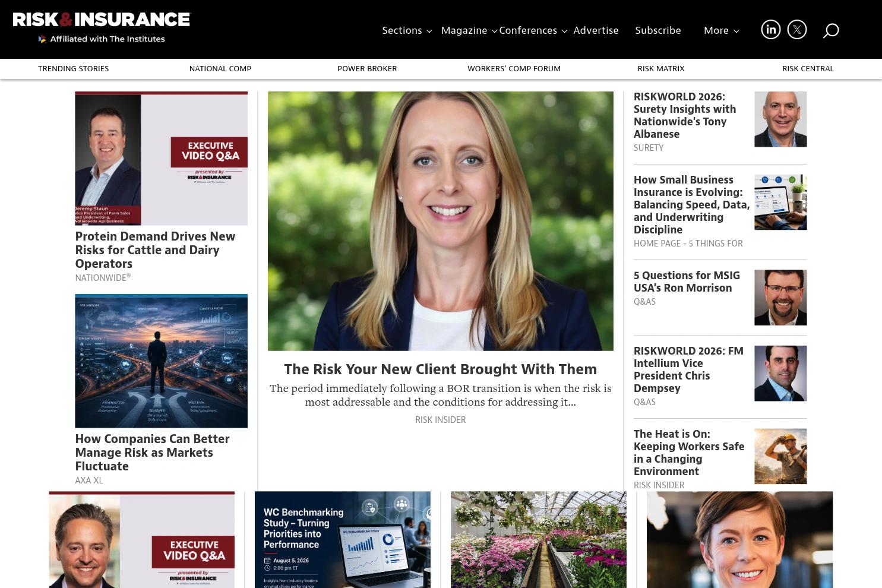Click the RISK INSIDER label under heat story
Viewport: 882px width, 588px height.
pos(659,485)
